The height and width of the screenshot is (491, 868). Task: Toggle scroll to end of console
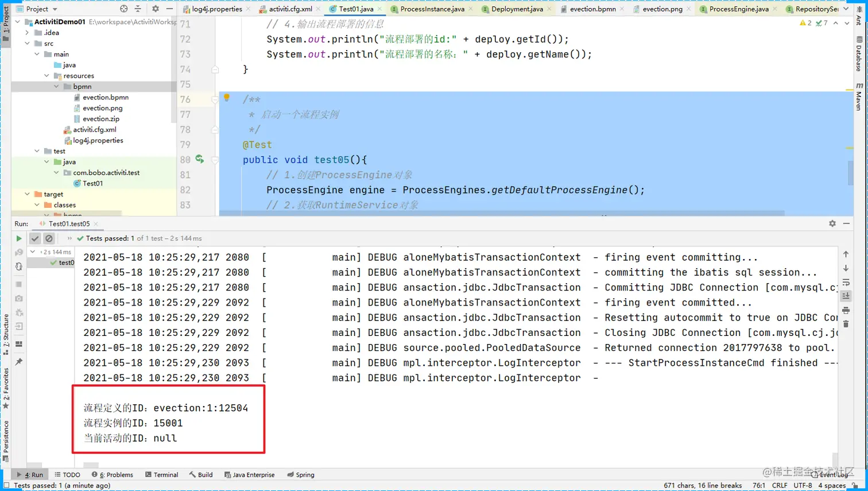point(846,296)
